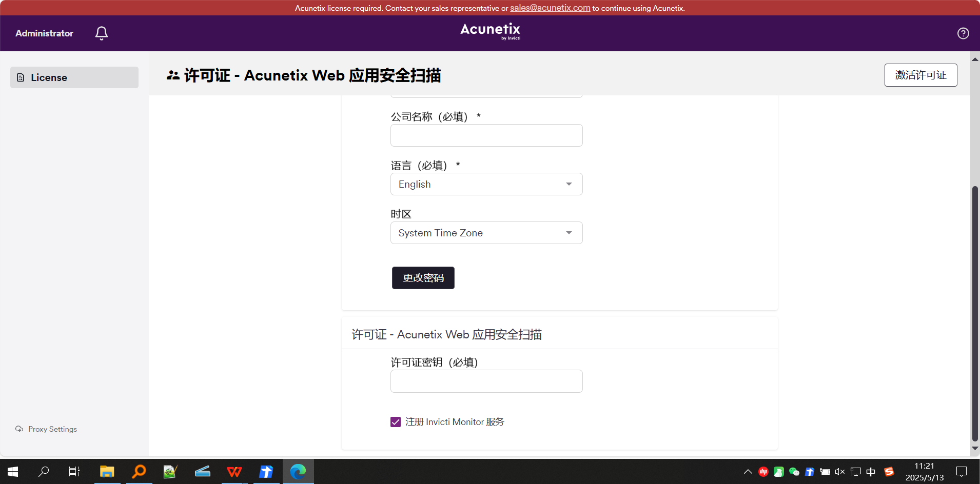Viewport: 980px width, 484px height.
Task: Open the notepad-with-pencil taskbar app
Action: pyautogui.click(x=170, y=472)
